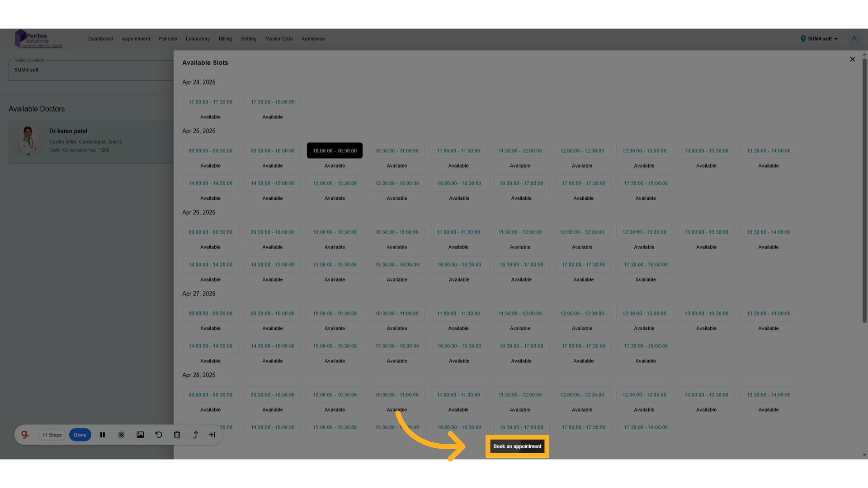Open the user avatar menu labeled A

tap(854, 39)
